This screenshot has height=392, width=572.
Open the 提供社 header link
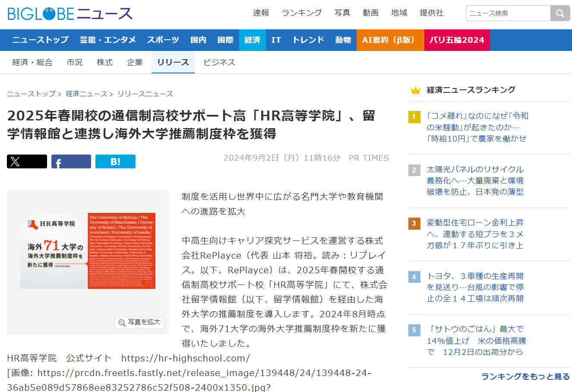coord(432,13)
